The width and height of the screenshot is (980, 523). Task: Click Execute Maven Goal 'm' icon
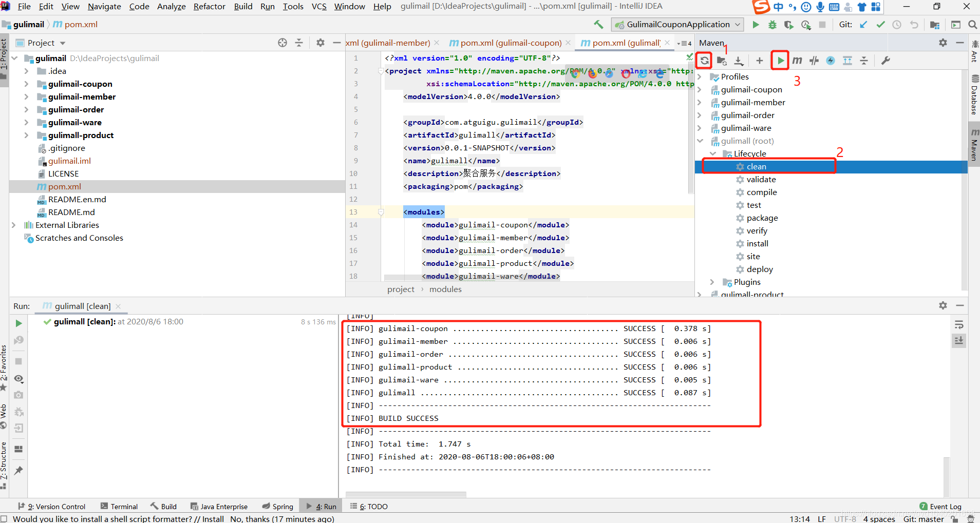point(797,61)
